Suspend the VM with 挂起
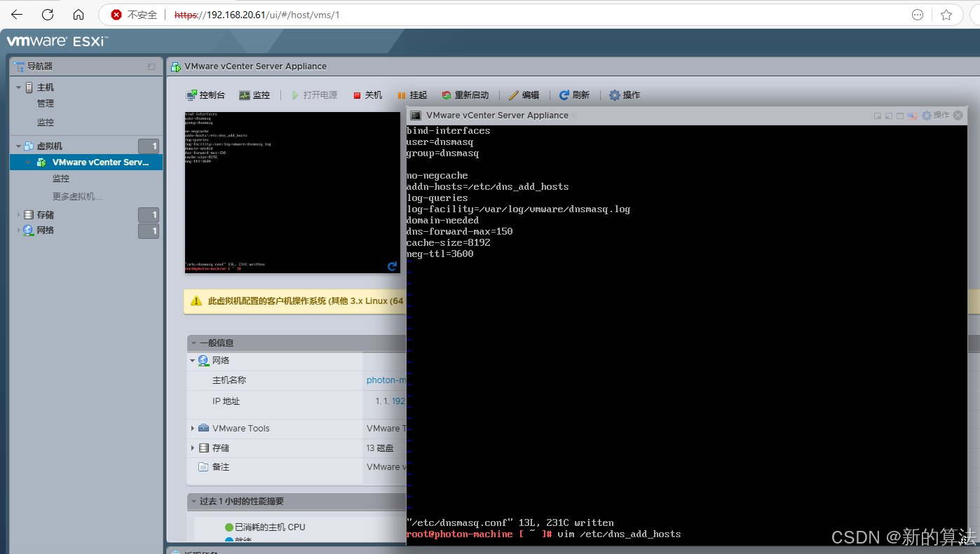 412,95
